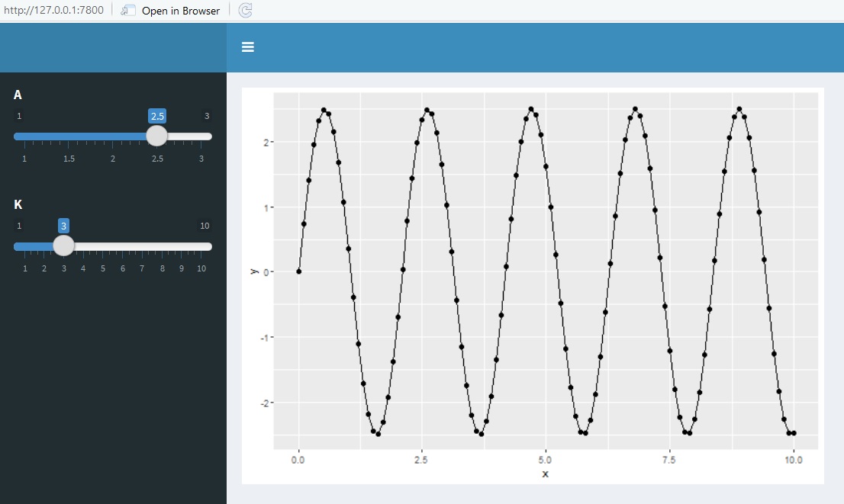This screenshot has width=844, height=504.
Task: Click the x axis label on the plot
Action: 545,474
